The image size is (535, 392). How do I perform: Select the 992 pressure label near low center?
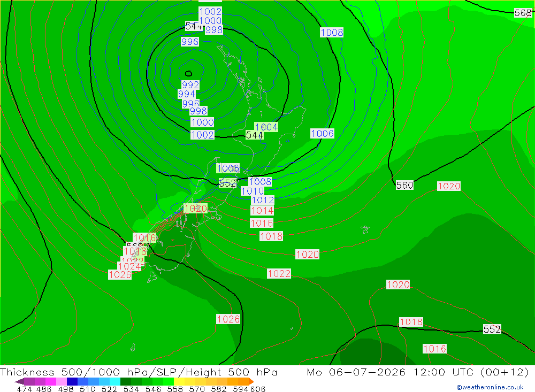pyautogui.click(x=190, y=84)
